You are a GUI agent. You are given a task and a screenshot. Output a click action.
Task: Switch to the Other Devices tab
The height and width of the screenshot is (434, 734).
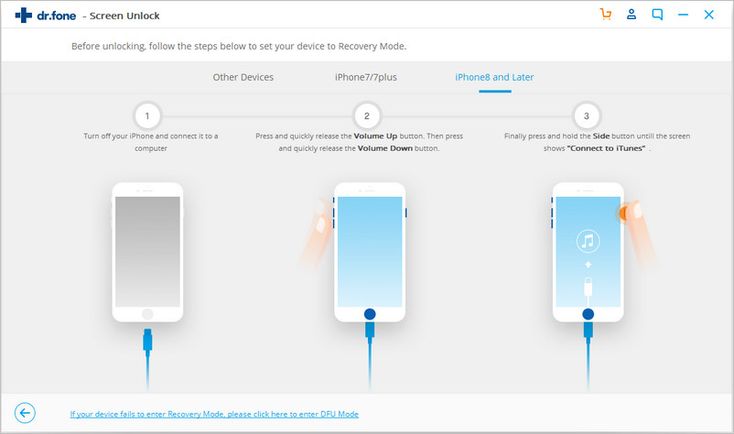point(243,77)
